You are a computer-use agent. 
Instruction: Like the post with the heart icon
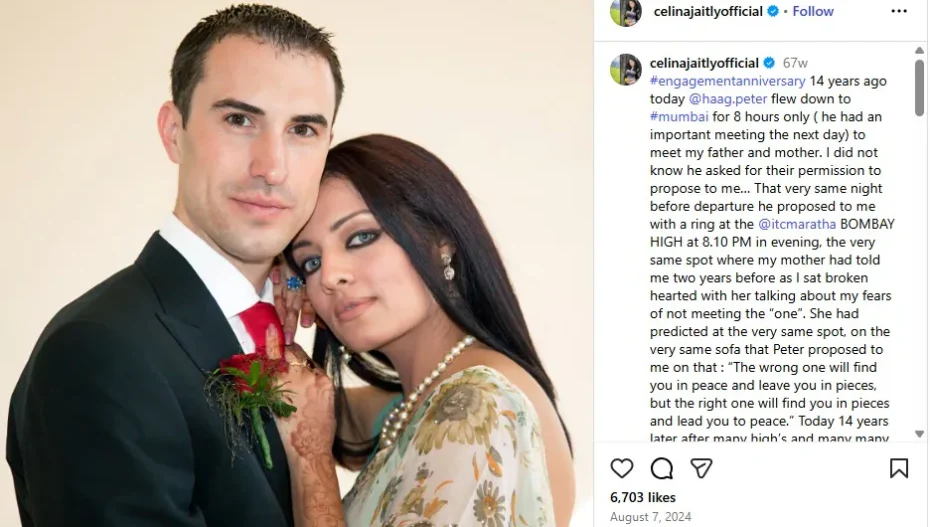[x=622, y=468]
